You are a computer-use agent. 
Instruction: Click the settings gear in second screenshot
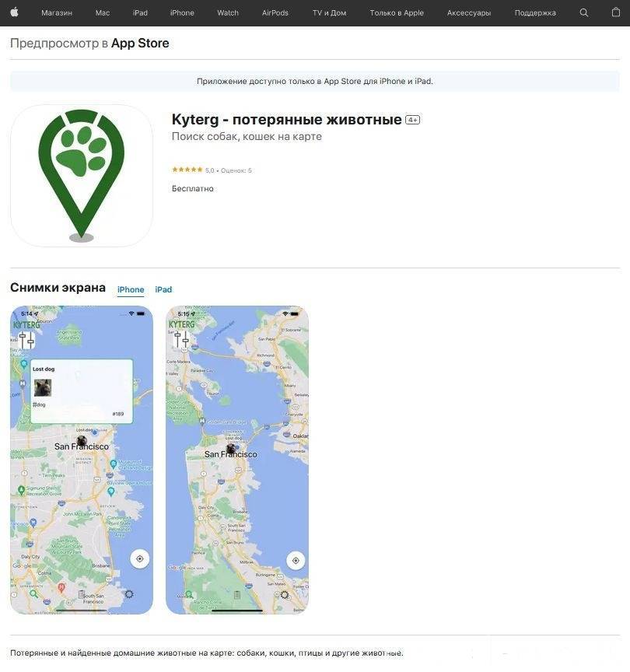(x=285, y=595)
